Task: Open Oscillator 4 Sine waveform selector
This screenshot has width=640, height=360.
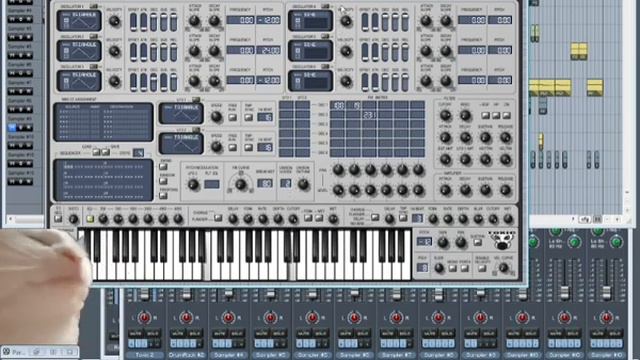Action: coord(310,20)
